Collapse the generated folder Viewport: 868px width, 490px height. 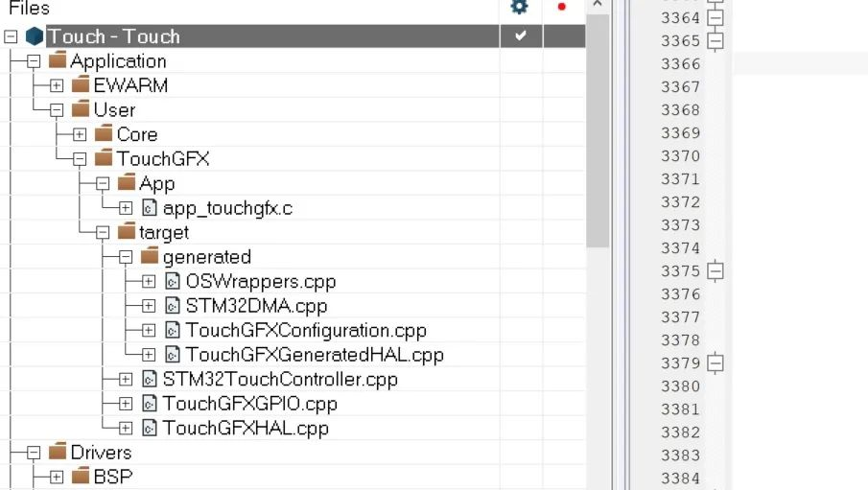tap(126, 257)
